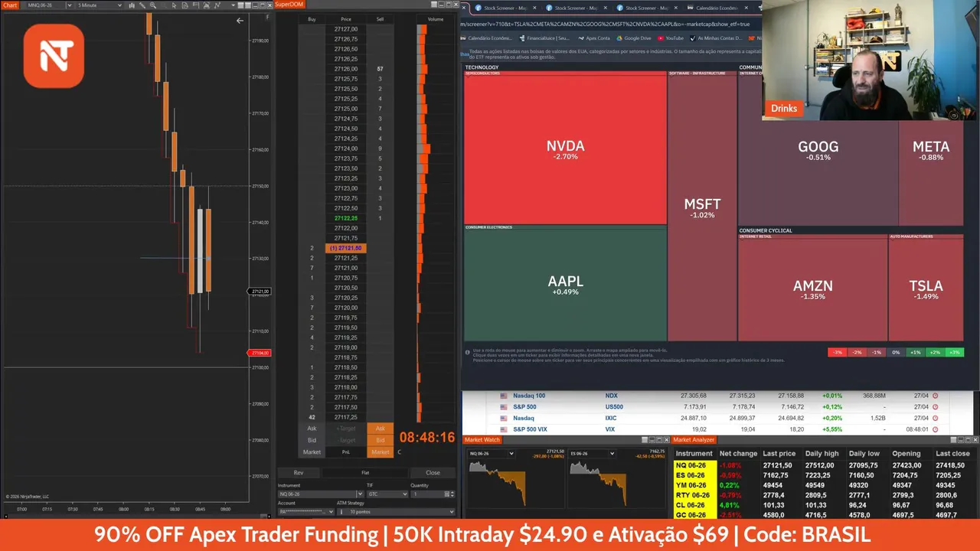
Task: Click the back arrow icon in the chart
Action: pyautogui.click(x=240, y=21)
